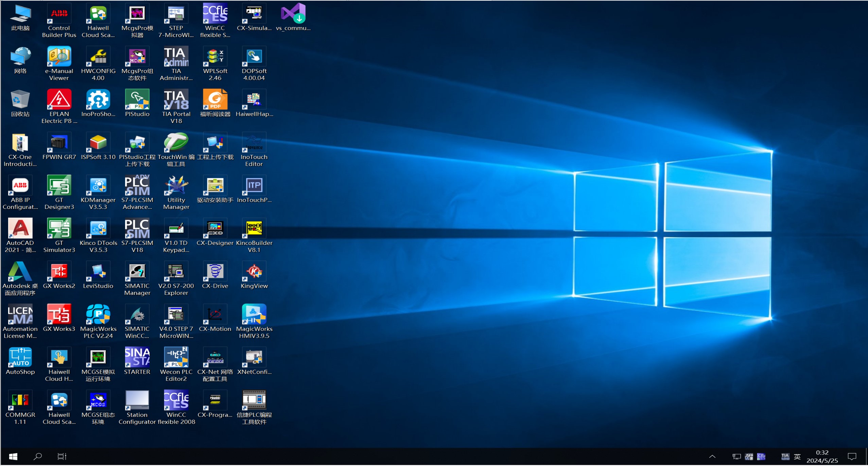Click the STARTER Siemens icon

[x=137, y=361]
